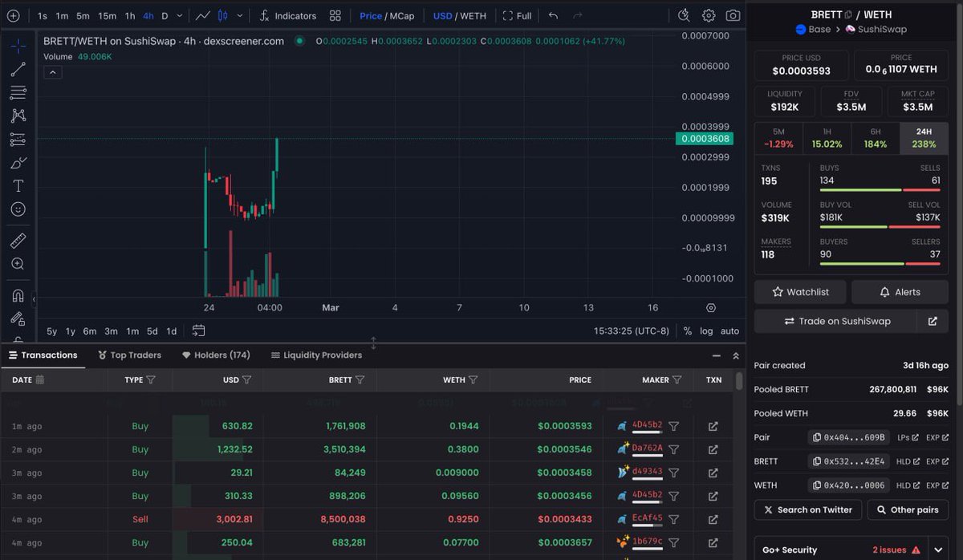Open the emoji icons tool
This screenshot has width=963, height=560.
[x=18, y=209]
